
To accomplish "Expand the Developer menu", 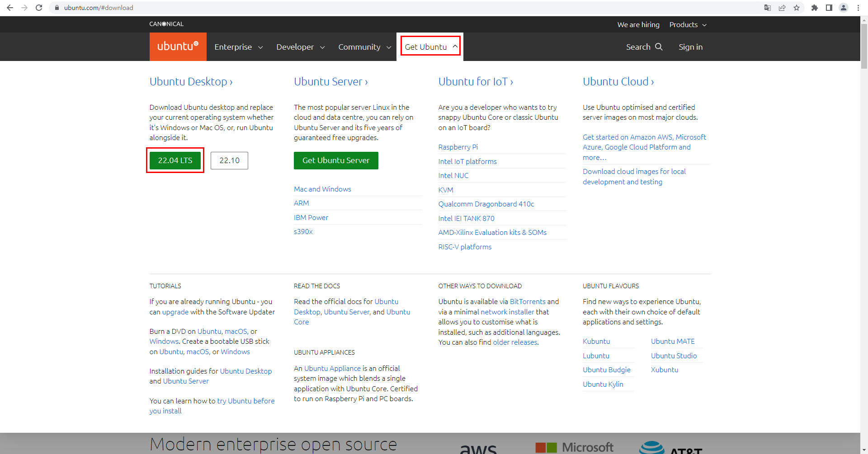I will [301, 47].
